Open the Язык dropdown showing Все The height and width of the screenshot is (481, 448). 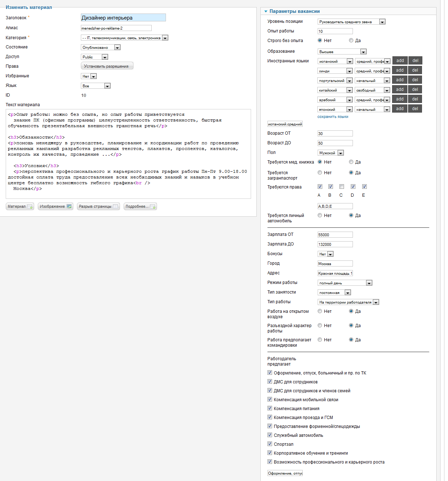tap(96, 86)
